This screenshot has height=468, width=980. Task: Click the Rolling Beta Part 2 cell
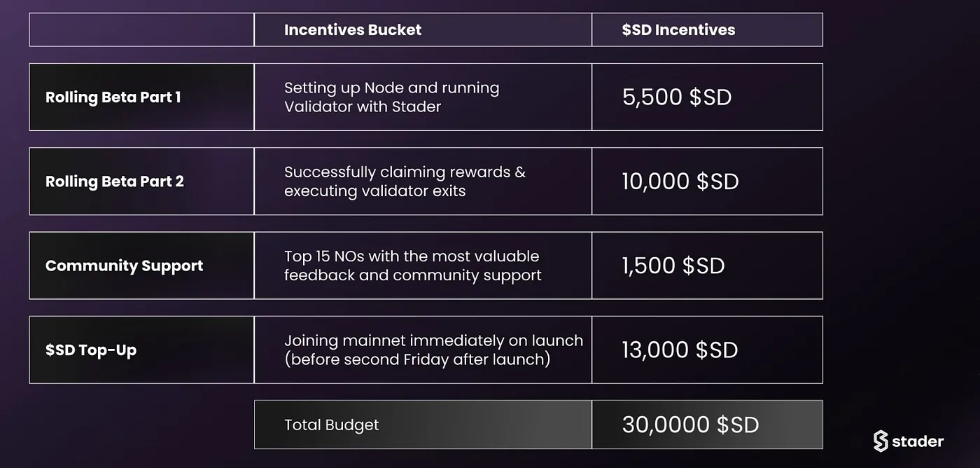(x=141, y=181)
